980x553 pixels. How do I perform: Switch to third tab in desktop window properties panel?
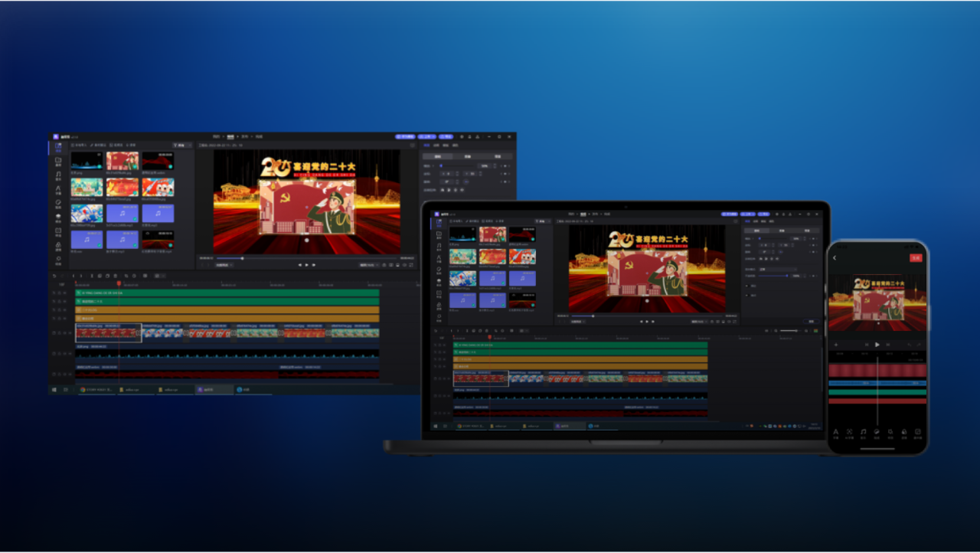coord(446,146)
